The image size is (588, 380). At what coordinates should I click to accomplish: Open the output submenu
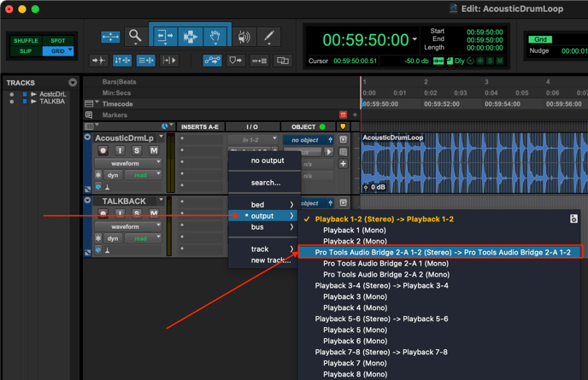[x=264, y=216]
